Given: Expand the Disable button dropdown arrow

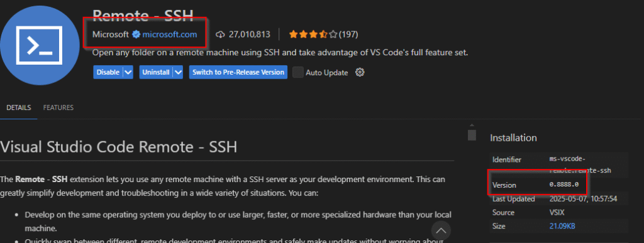Looking at the screenshot, I should (128, 73).
